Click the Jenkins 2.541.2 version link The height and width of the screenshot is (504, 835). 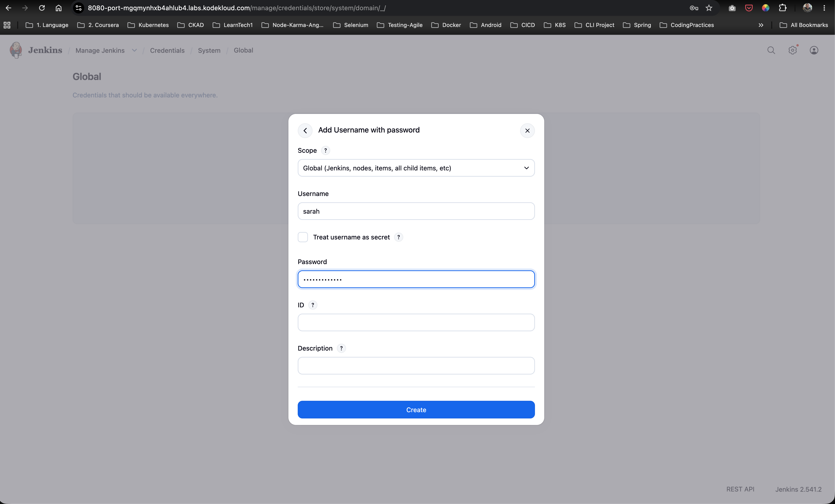[798, 489]
